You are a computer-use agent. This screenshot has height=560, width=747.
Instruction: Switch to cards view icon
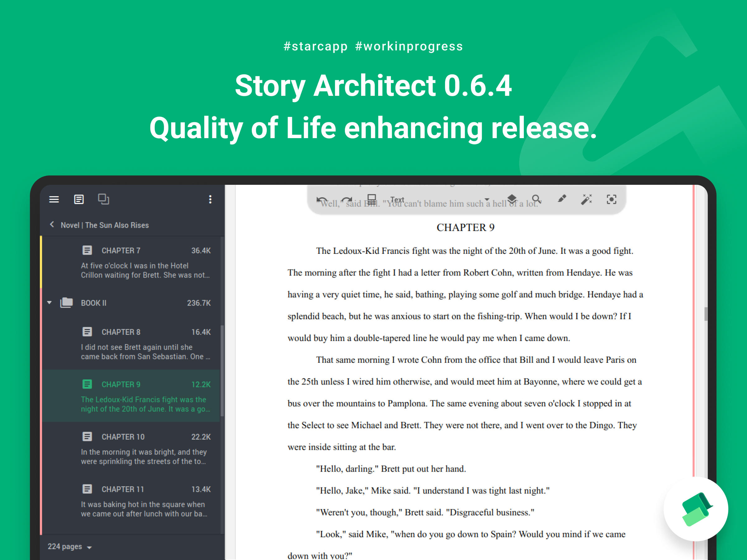[x=103, y=199]
